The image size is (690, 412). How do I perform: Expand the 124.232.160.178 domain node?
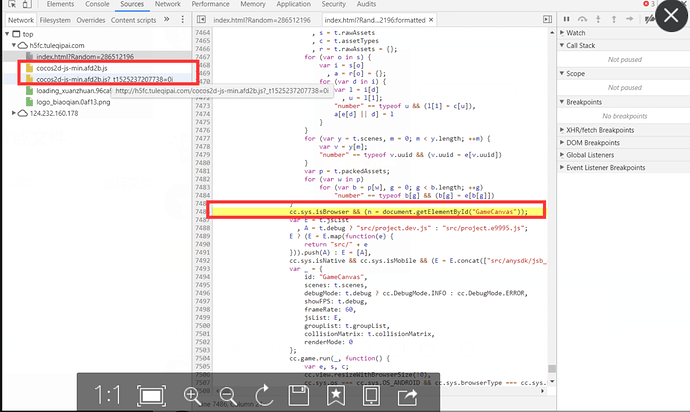pyautogui.click(x=14, y=113)
